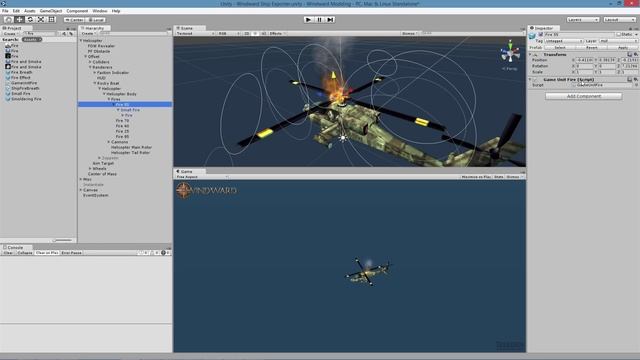The height and width of the screenshot is (360, 640).
Task: Click the Assets search scope button
Action: (32, 40)
